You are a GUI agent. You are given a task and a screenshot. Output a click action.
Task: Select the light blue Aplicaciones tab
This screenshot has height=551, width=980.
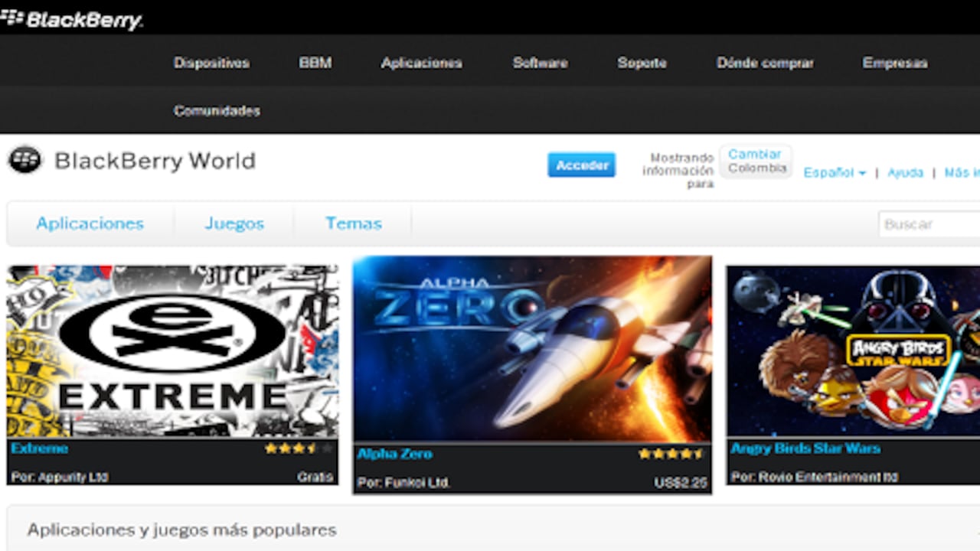pos(90,223)
